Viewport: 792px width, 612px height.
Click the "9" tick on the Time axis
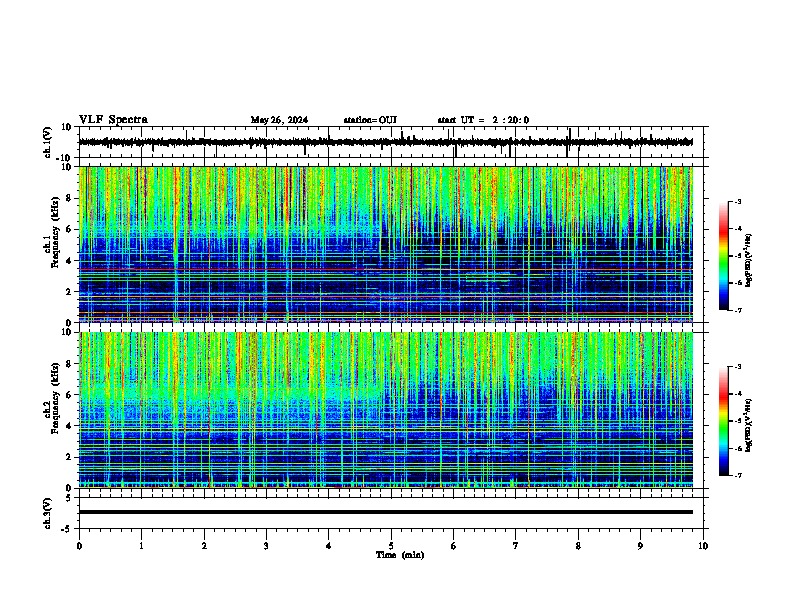tap(640, 545)
